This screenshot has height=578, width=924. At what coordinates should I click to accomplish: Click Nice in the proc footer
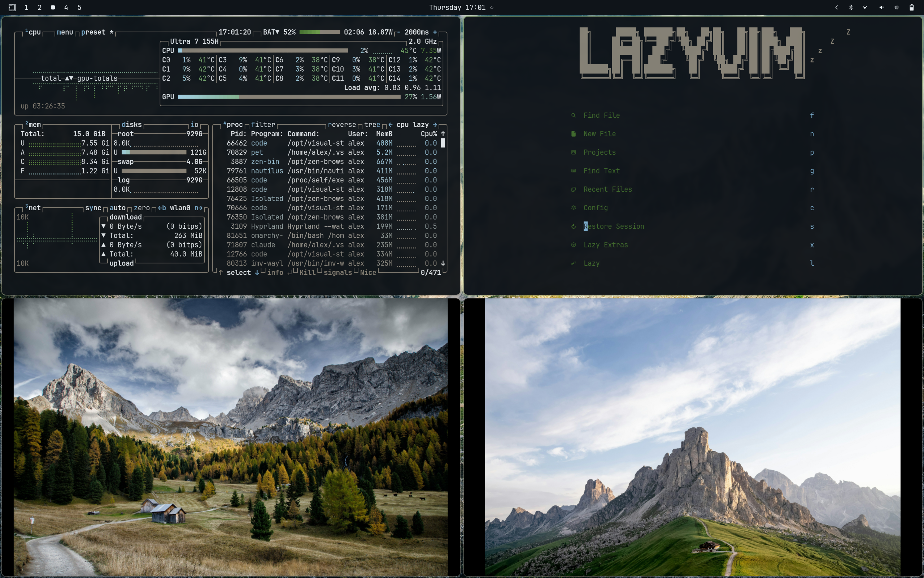[x=368, y=272]
